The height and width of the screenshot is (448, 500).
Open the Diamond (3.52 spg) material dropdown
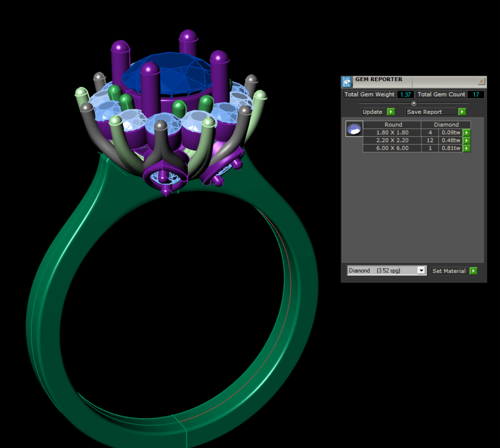(421, 271)
